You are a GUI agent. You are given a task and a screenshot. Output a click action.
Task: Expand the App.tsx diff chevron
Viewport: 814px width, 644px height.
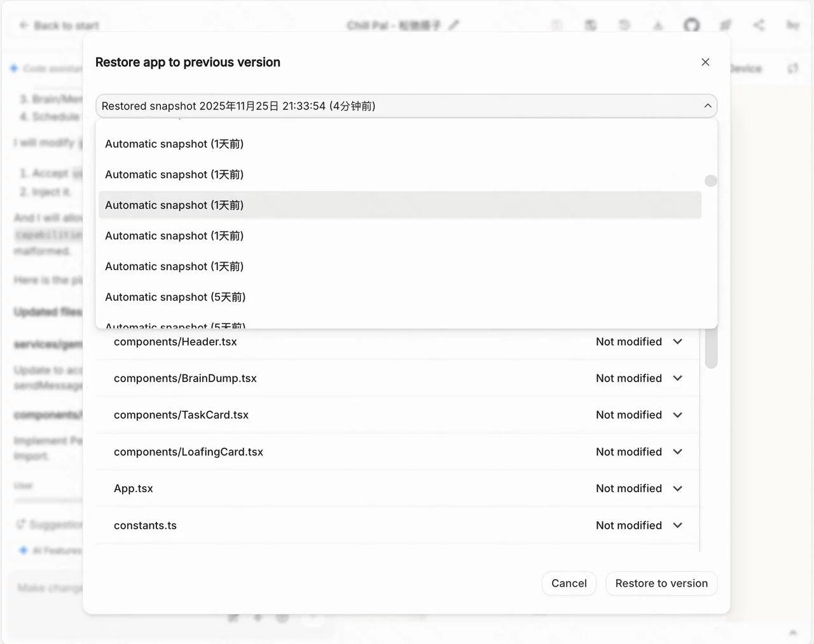(x=678, y=489)
